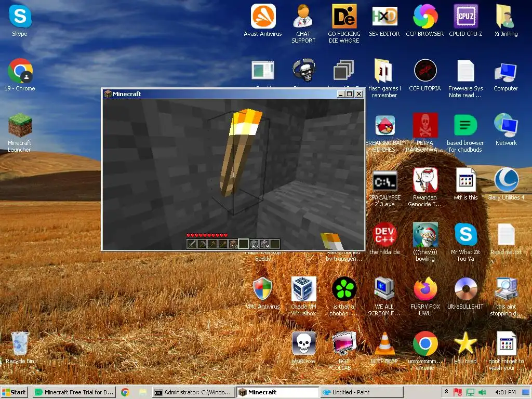
Task: Select the Avast Antivirus icon
Action: [263, 16]
